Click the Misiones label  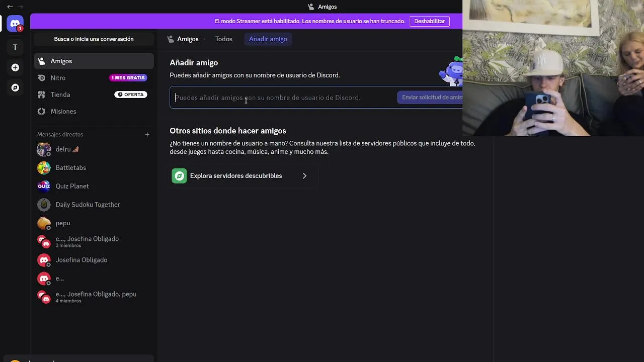tap(63, 111)
